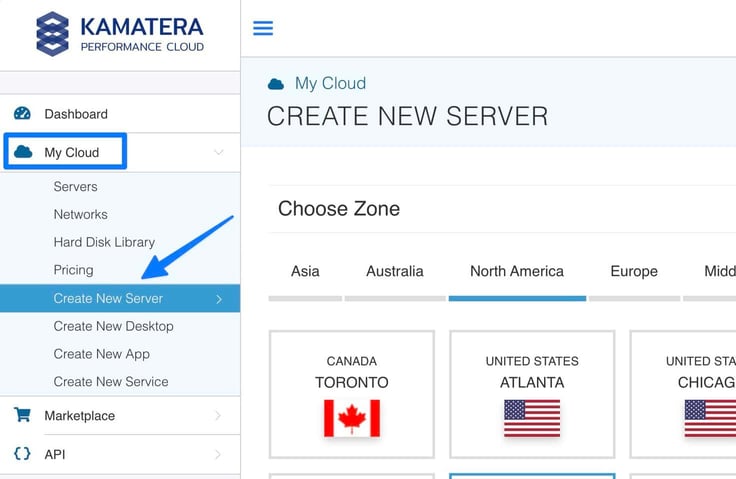This screenshot has height=479, width=736.
Task: Open the Pricing page link
Action: [x=73, y=270]
